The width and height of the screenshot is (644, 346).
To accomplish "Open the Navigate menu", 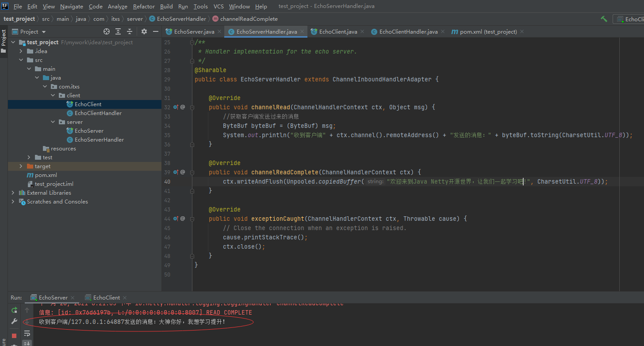I will (72, 7).
